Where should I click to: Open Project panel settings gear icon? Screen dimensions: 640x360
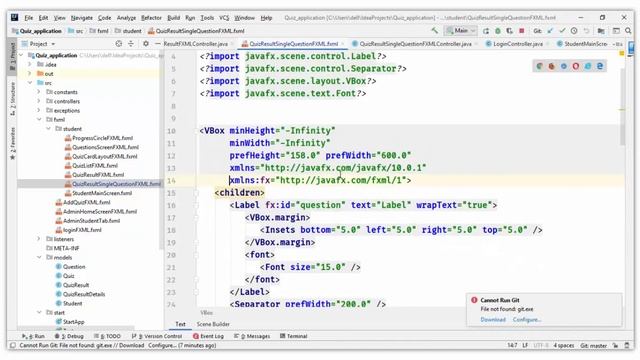tap(146, 44)
